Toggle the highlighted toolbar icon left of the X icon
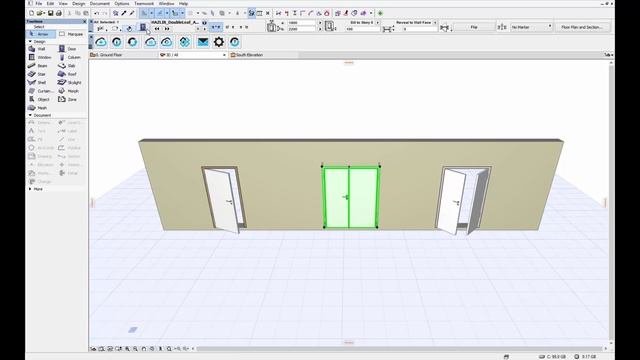This screenshot has width=640, height=360. click(x=252, y=13)
